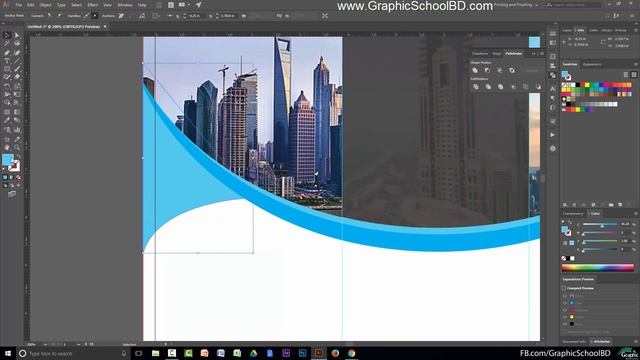
Task: Switch to the Transparency tab
Action: coord(573,213)
